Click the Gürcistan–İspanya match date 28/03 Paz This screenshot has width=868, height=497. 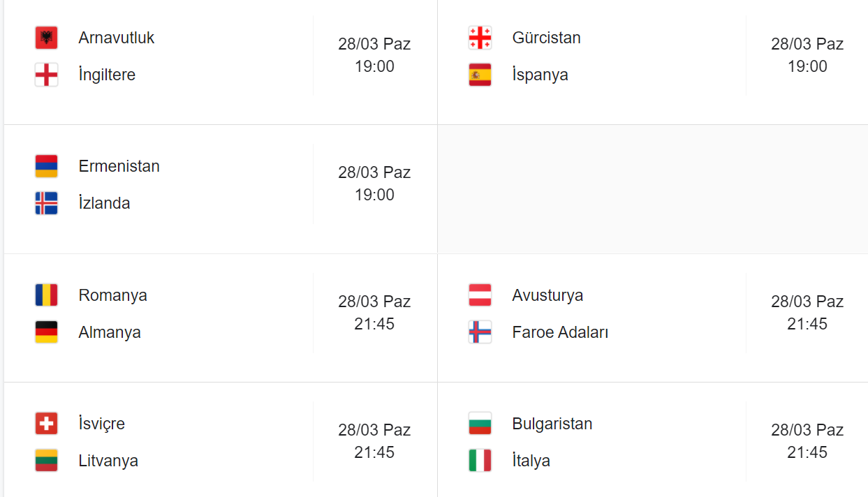pyautogui.click(x=807, y=44)
